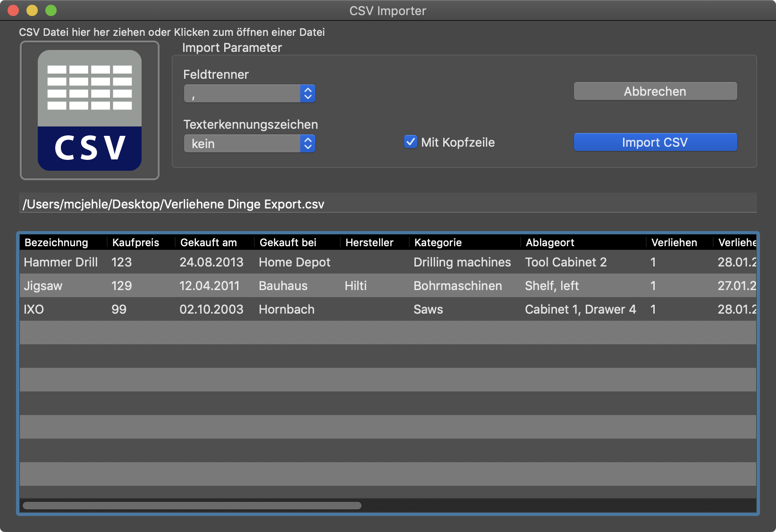The width and height of the screenshot is (776, 532).
Task: Click the Verliehen value in Hammer Drill row
Action: 653,262
